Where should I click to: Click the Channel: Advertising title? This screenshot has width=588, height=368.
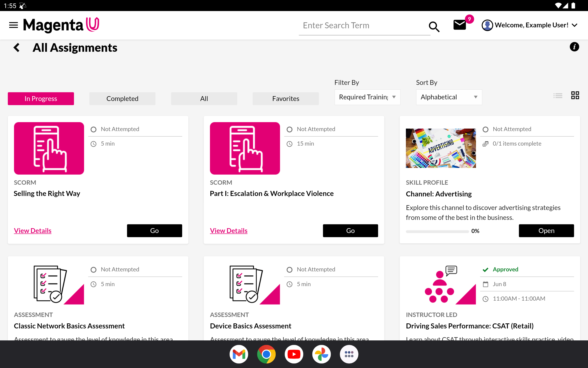pos(439,194)
